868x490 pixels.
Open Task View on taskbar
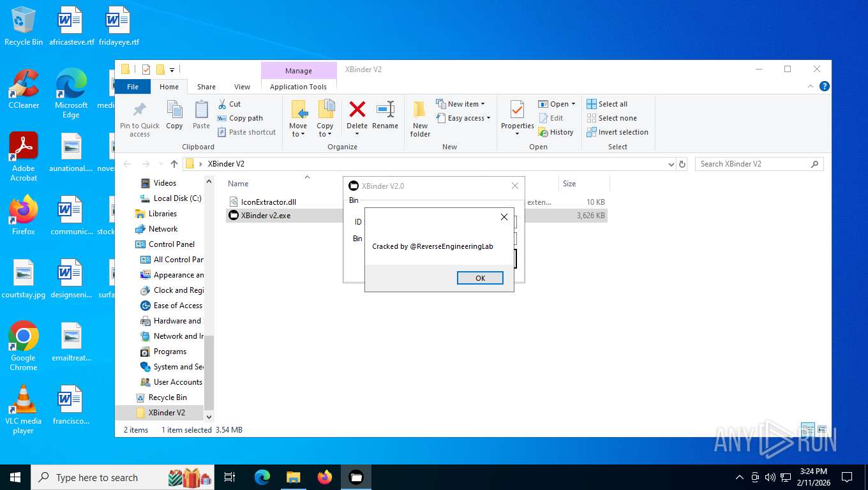(230, 477)
